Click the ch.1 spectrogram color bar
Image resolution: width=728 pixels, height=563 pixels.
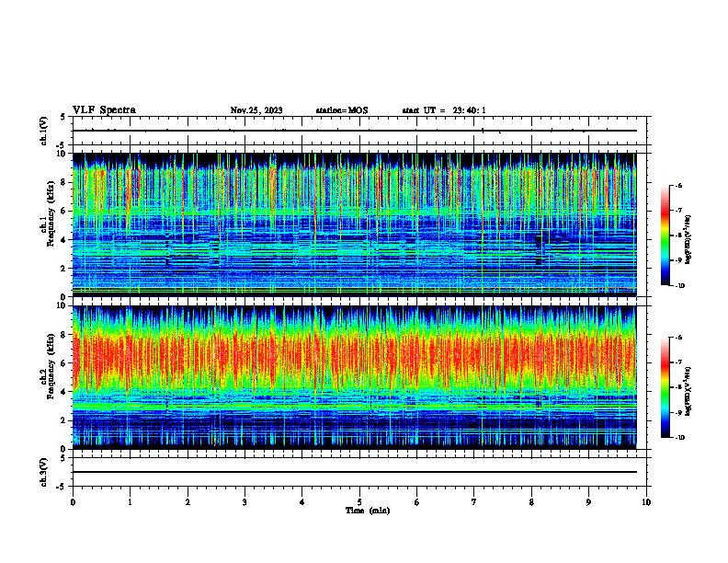tap(665, 236)
